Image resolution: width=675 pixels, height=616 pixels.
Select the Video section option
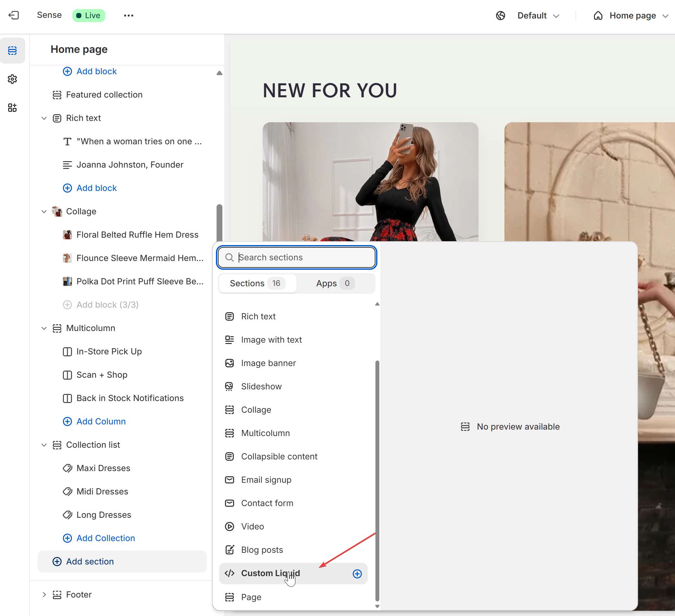coord(253,526)
